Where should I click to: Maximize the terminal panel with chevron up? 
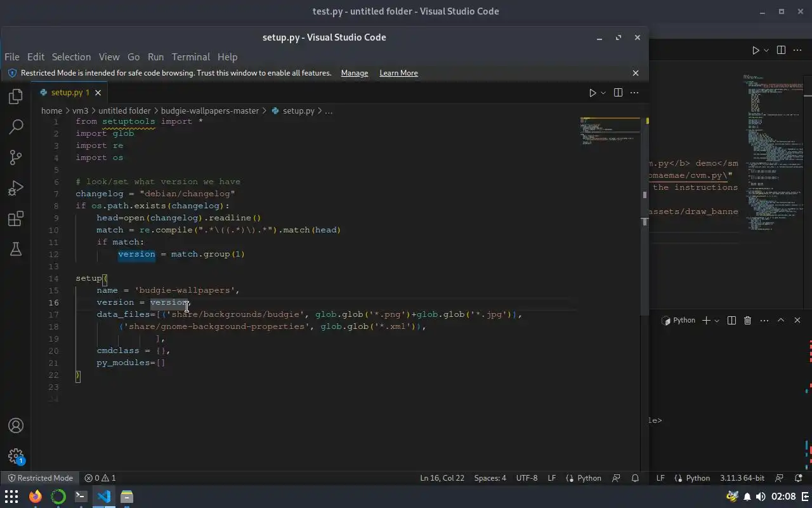click(781, 320)
